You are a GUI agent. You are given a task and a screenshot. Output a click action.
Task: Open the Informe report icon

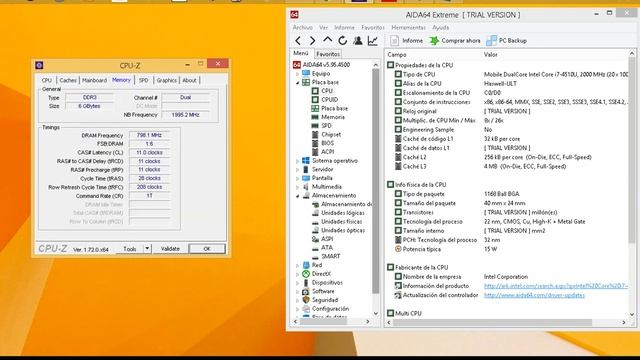coord(394,40)
